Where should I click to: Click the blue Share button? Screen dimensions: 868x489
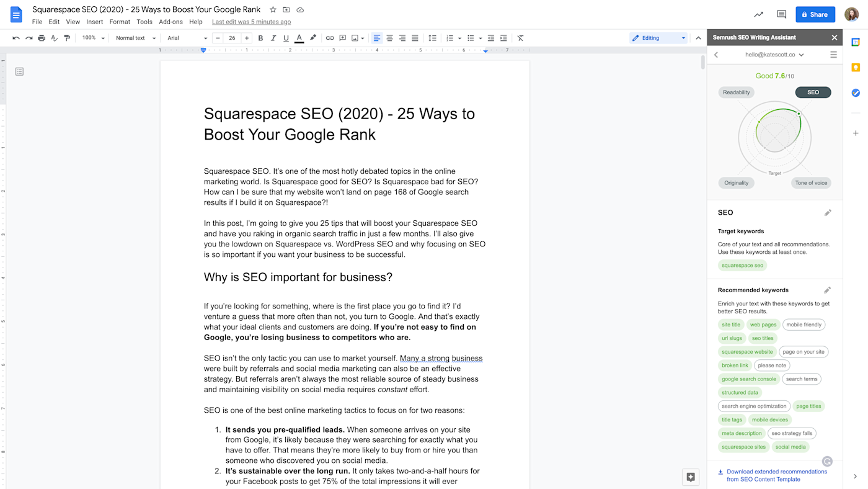tap(815, 14)
